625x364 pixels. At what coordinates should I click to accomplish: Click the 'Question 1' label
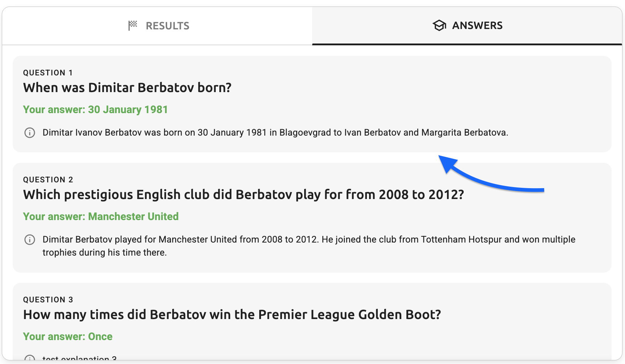click(x=48, y=73)
